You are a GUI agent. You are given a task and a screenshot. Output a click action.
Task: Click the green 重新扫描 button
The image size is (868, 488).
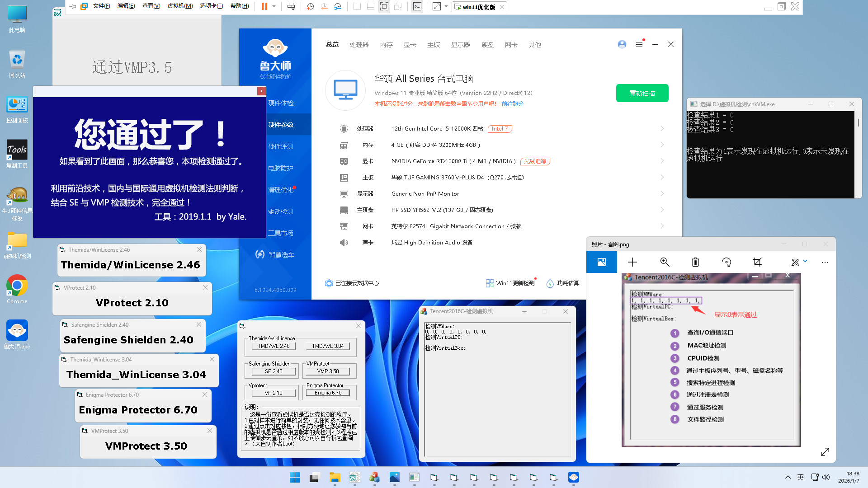pos(642,94)
